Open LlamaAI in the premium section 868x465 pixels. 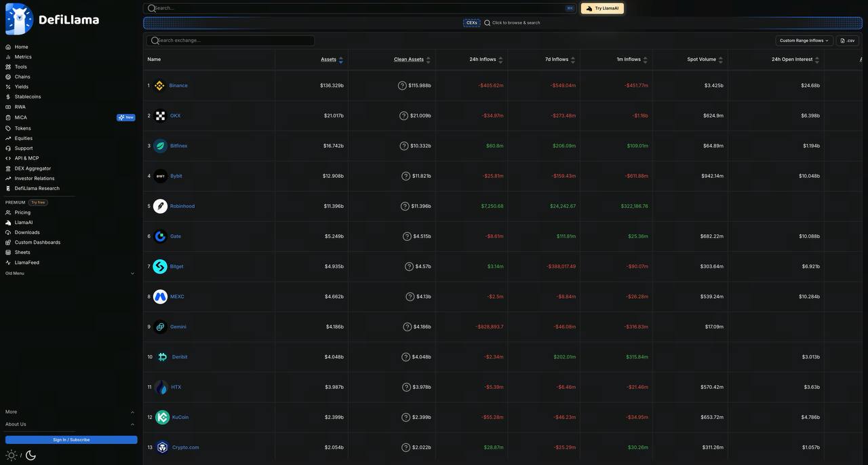[24, 223]
